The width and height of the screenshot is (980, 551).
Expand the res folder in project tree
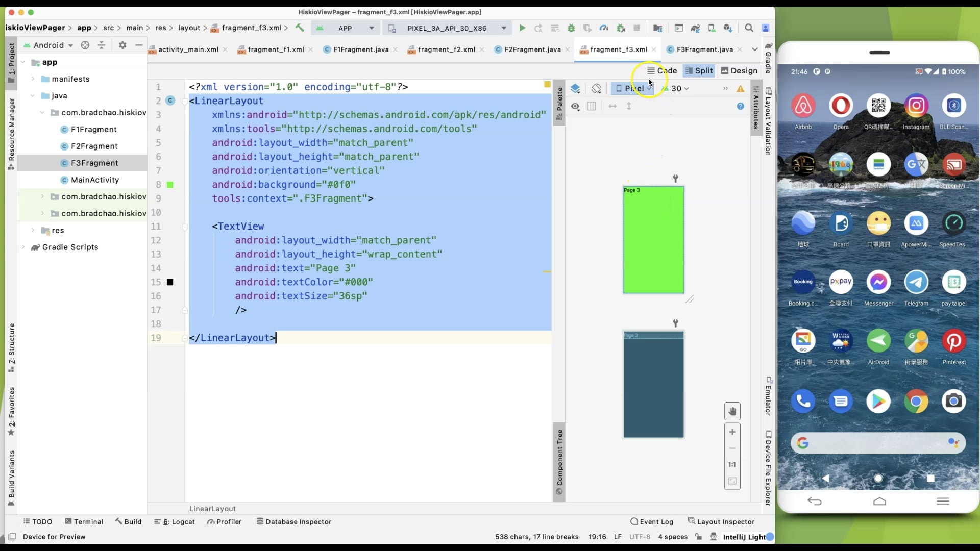click(33, 231)
